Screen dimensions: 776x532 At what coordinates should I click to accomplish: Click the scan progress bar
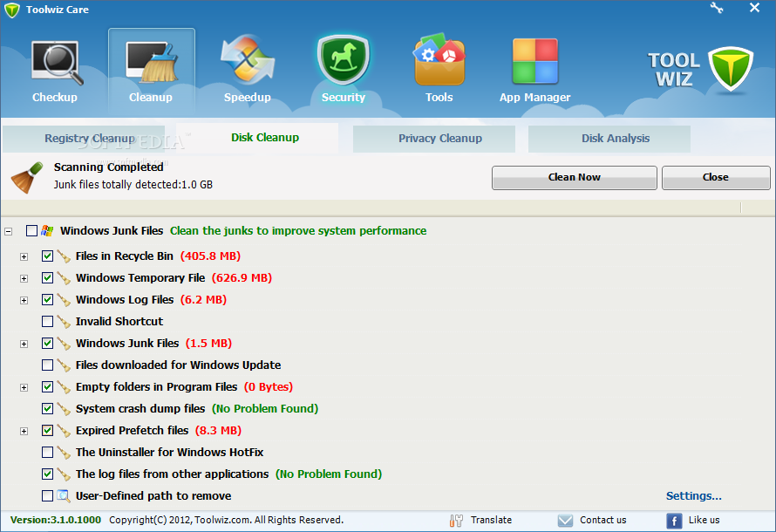388,208
